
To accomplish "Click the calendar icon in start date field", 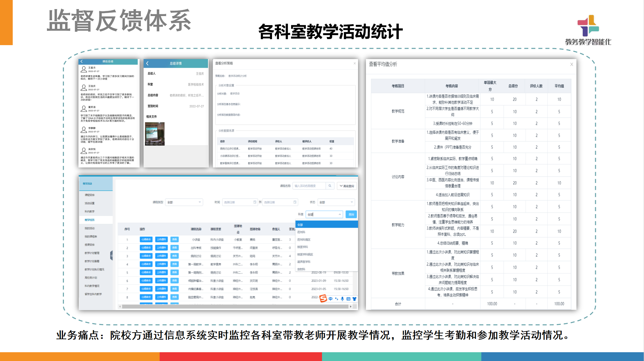I will pos(255,202).
